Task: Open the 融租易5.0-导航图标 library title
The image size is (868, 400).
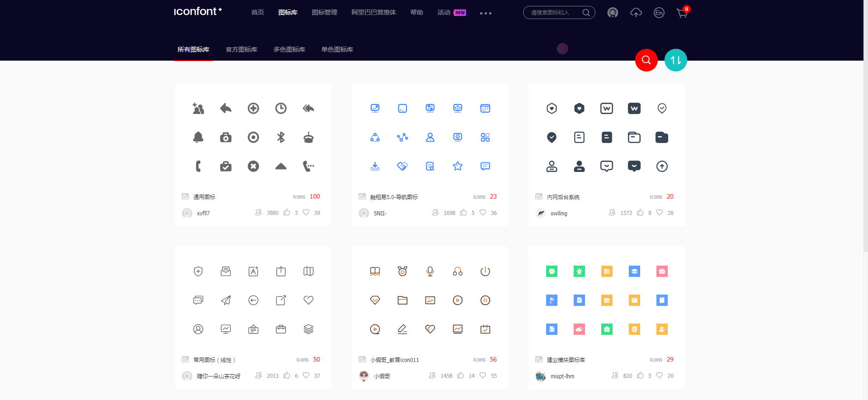Action: (x=394, y=197)
